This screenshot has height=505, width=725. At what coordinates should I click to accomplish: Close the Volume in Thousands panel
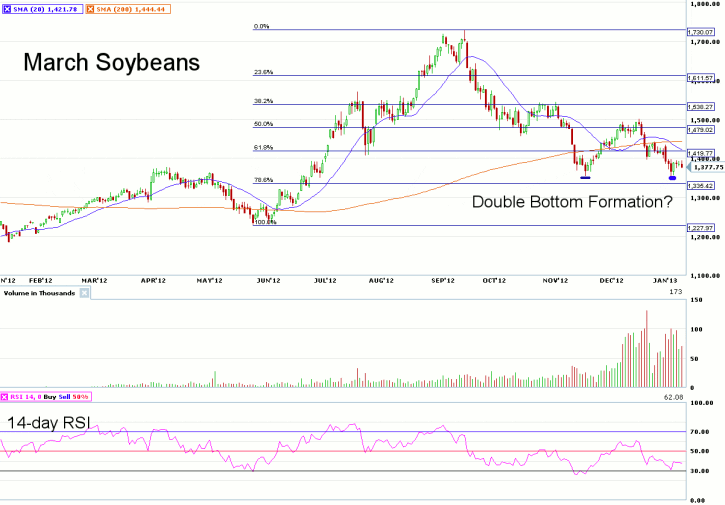84,293
